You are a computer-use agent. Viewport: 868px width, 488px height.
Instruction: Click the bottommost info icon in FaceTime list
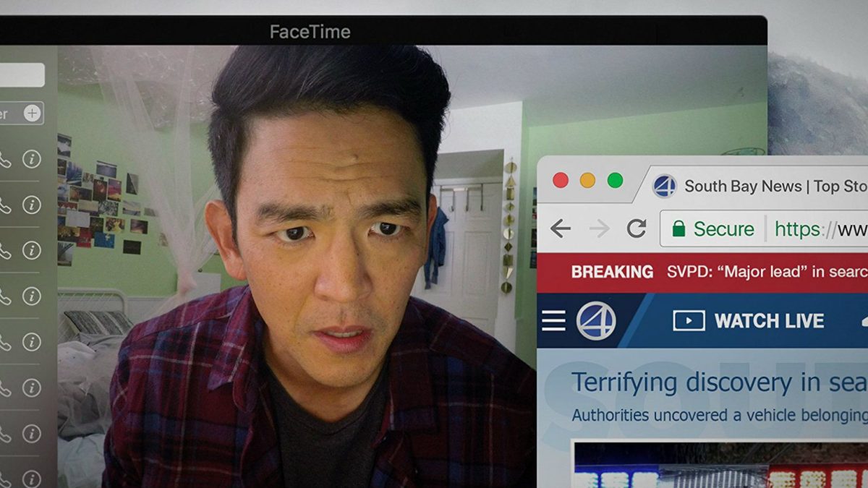tap(32, 479)
